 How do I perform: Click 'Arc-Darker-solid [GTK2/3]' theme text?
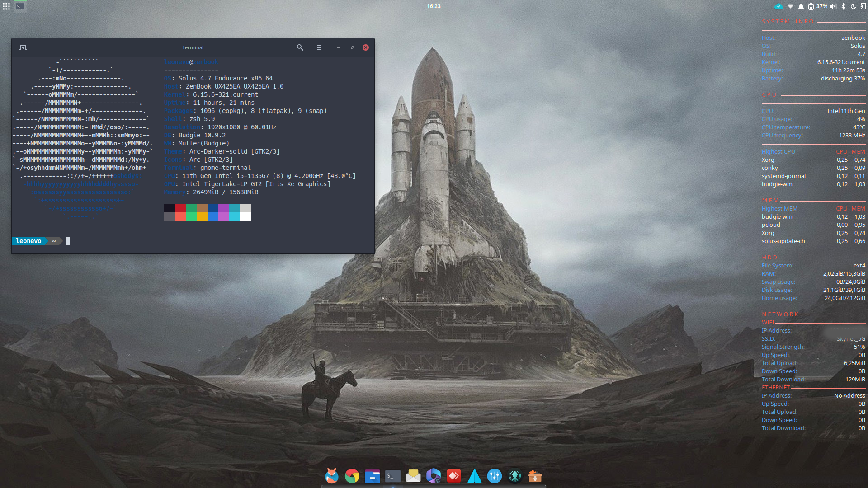235,151
